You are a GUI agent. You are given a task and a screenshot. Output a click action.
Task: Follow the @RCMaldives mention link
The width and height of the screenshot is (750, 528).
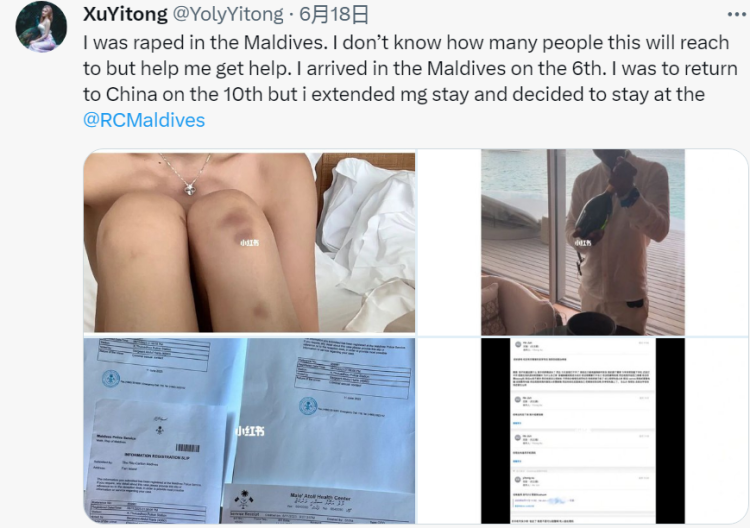coord(144,120)
